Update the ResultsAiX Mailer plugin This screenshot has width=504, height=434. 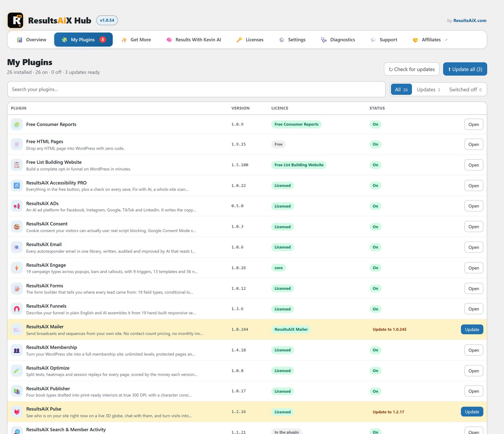[x=472, y=329]
